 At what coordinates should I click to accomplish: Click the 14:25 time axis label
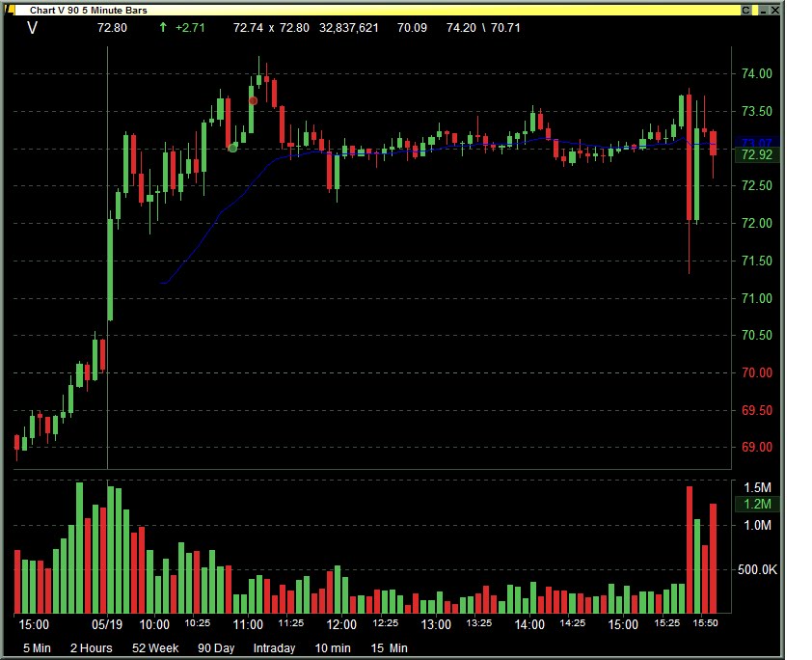pos(572,623)
